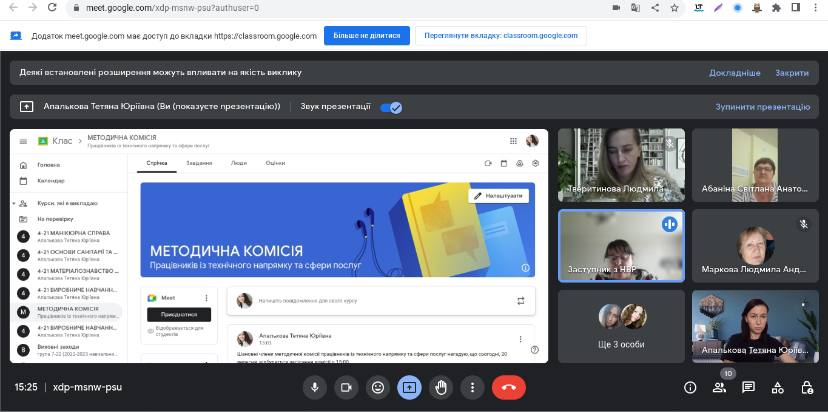The image size is (828, 412).
Task: Click Більше не ділитися button
Action: click(x=366, y=36)
